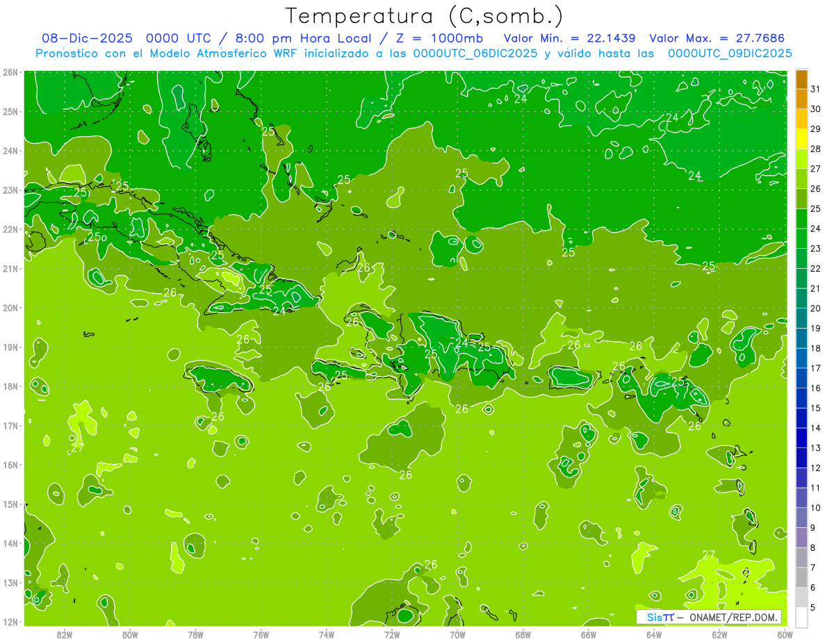Image resolution: width=834 pixels, height=644 pixels.
Task: Click colorbar scale label '15'
Action: click(x=816, y=408)
